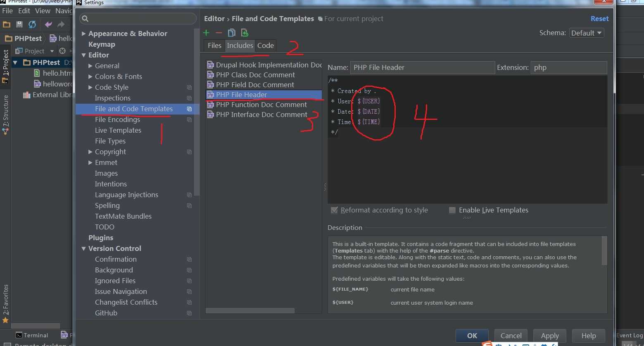
Task: Switch to the Files tab
Action: (x=214, y=45)
